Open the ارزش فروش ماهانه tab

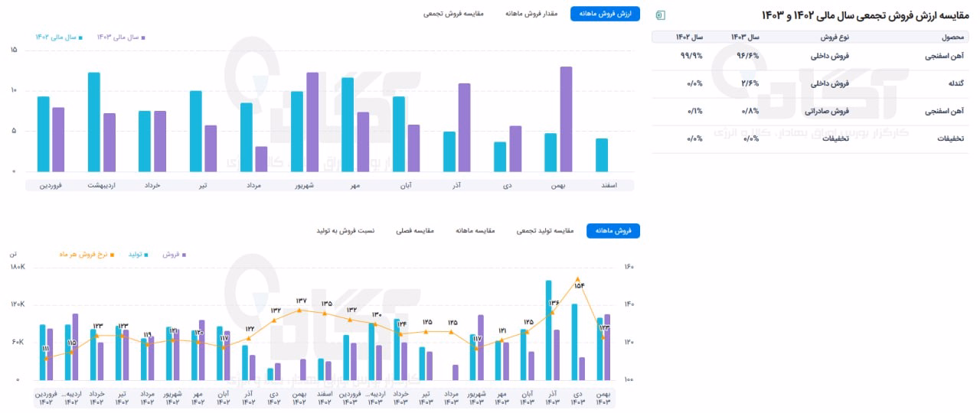[x=605, y=14]
